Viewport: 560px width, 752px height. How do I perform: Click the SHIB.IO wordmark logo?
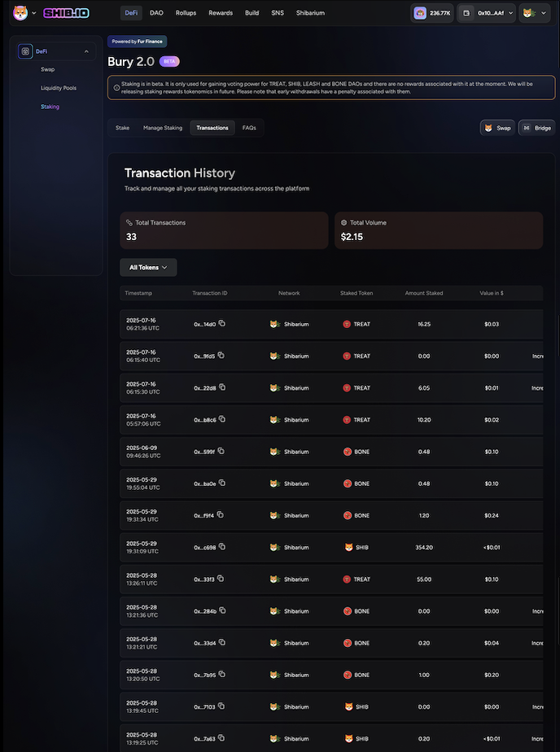coord(66,13)
